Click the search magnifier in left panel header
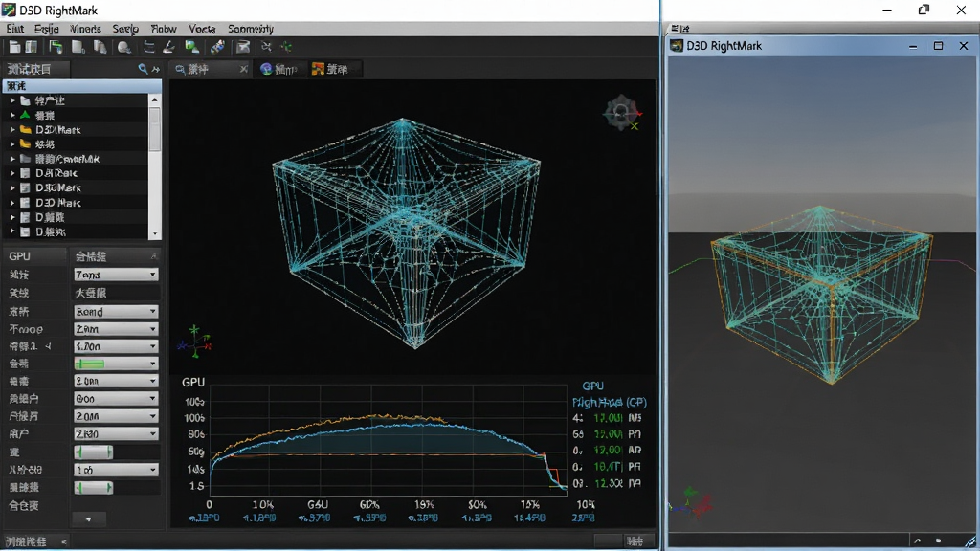The width and height of the screenshot is (980, 551). pos(144,69)
